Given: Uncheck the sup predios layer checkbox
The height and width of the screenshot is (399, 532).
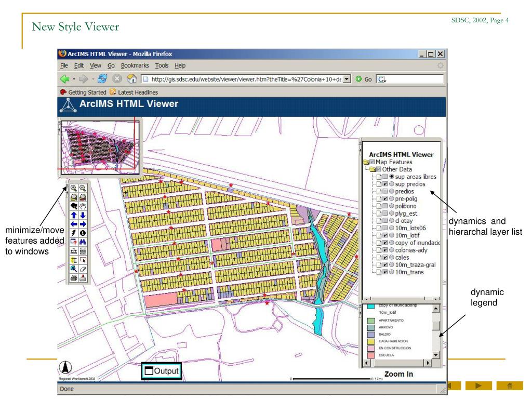Looking at the screenshot, I should point(385,184).
